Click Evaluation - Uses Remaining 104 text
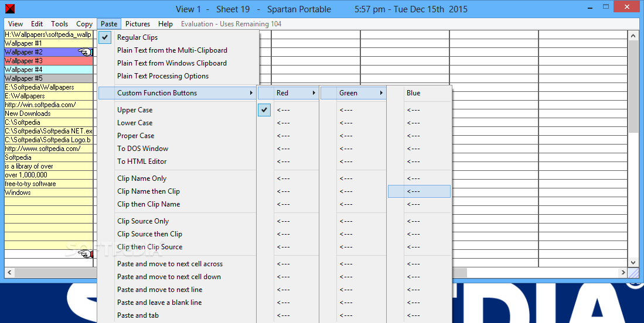The width and height of the screenshot is (644, 323). pos(231,24)
